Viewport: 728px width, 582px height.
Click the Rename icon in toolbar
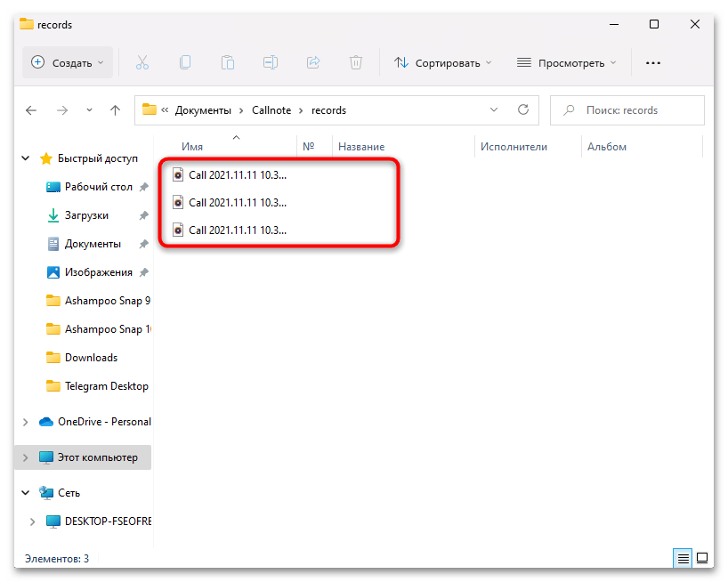pyautogui.click(x=271, y=62)
